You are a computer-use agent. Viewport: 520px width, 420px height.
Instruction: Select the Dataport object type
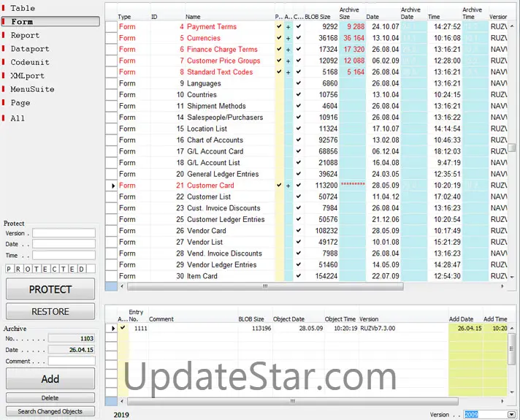point(30,49)
